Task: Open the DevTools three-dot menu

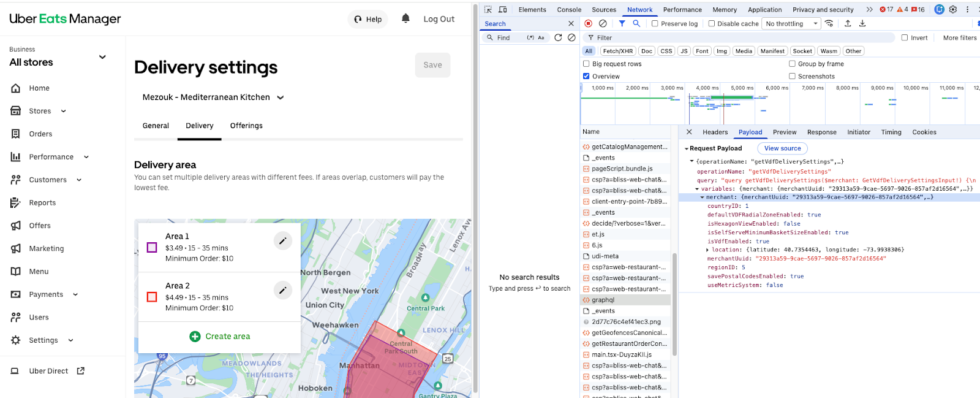Action: tap(968, 10)
